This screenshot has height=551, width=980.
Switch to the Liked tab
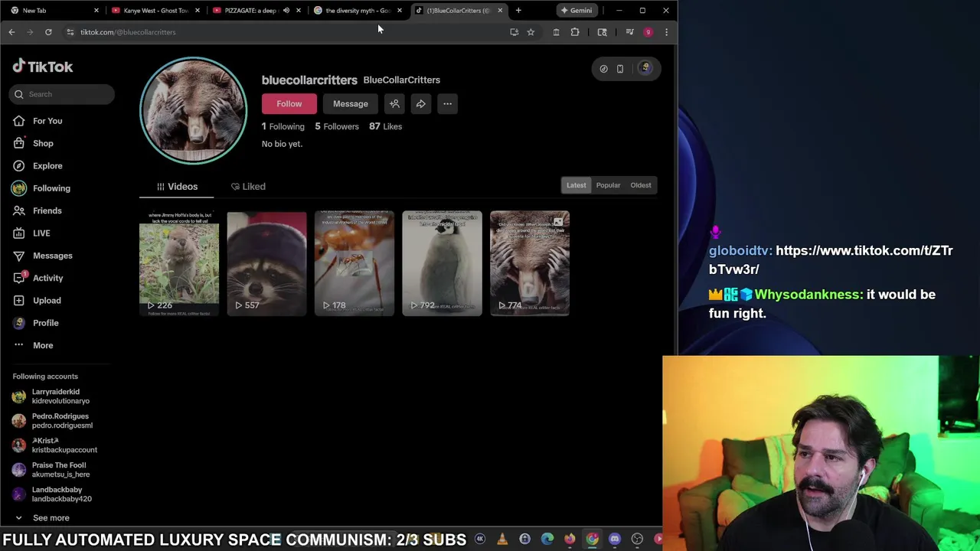pyautogui.click(x=248, y=187)
